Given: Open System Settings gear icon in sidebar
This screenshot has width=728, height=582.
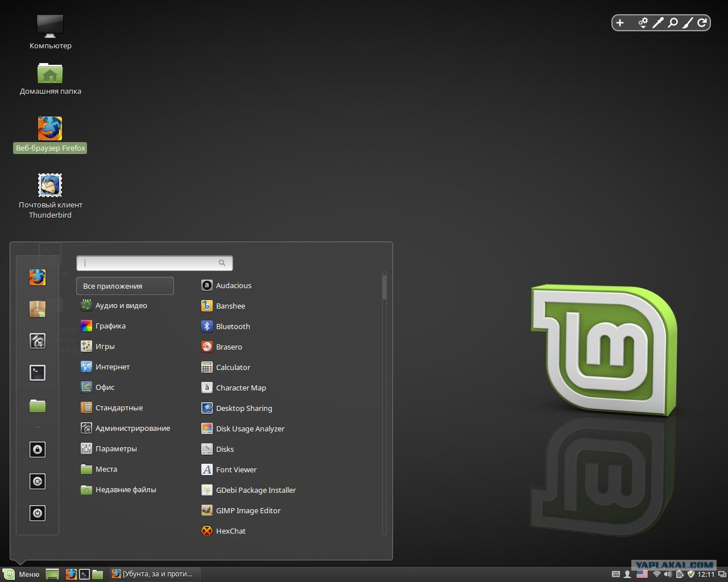Looking at the screenshot, I should tap(38, 341).
